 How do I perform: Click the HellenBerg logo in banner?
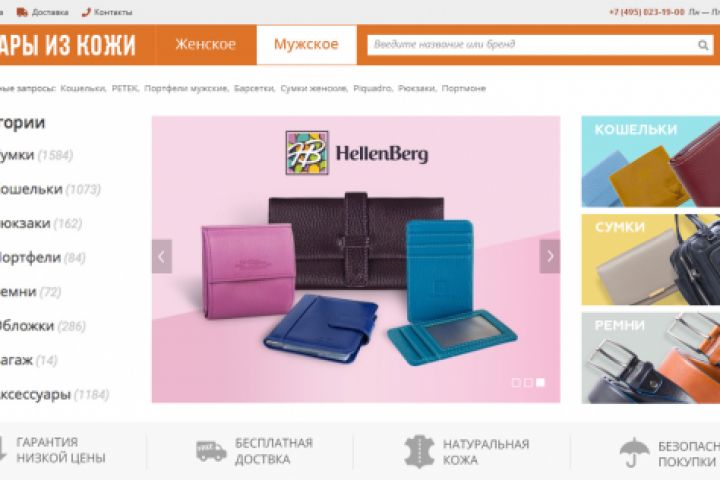357,153
